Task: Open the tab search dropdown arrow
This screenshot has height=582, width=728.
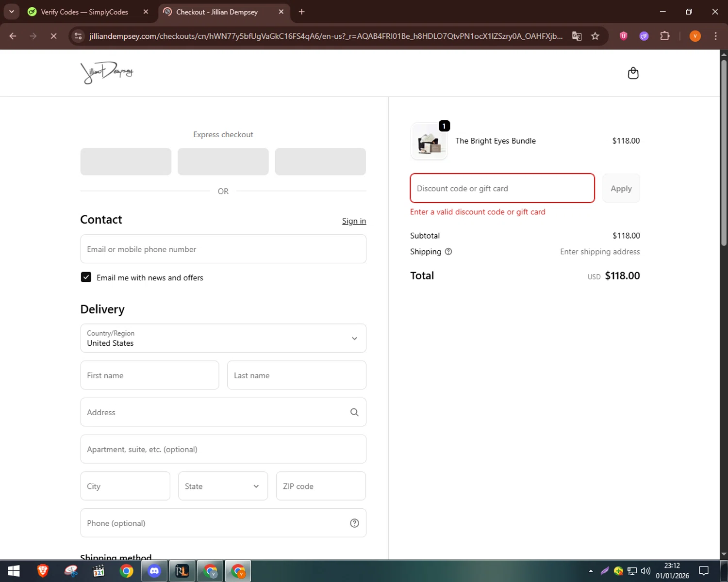Action: tap(11, 12)
